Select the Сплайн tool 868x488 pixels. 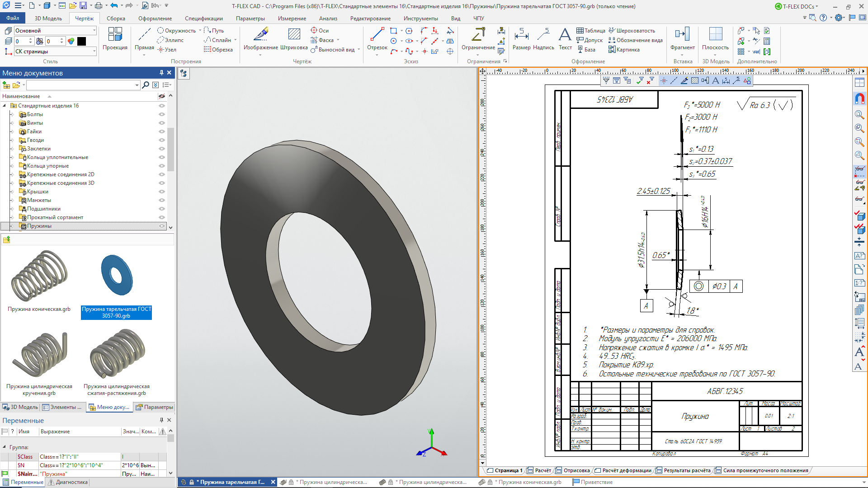[217, 40]
